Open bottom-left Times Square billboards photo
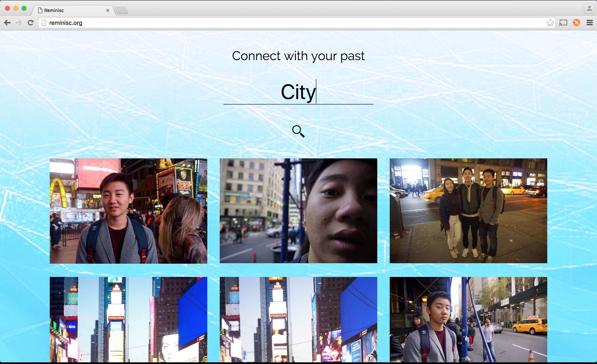 128,319
